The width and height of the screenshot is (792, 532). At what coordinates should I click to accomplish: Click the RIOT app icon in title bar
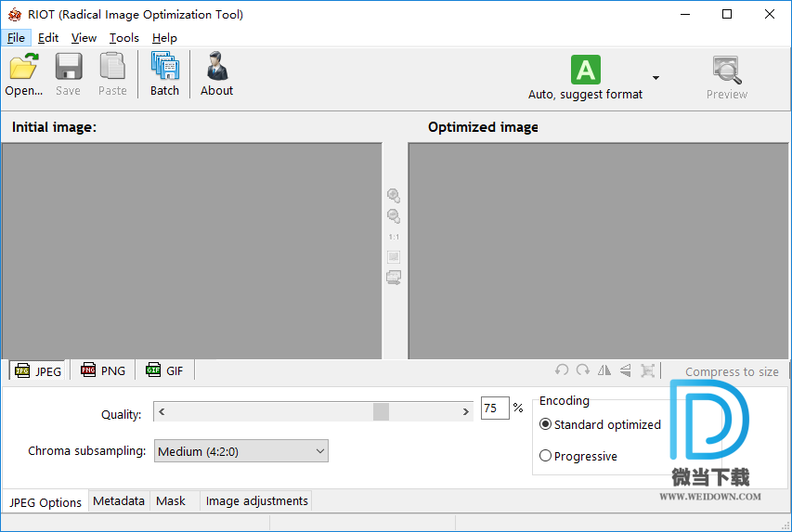click(x=15, y=14)
